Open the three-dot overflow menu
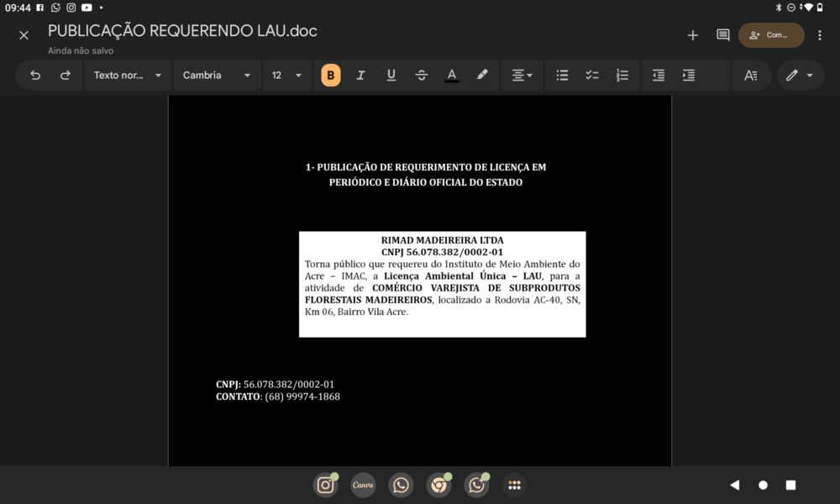The width and height of the screenshot is (840, 504). click(x=820, y=35)
